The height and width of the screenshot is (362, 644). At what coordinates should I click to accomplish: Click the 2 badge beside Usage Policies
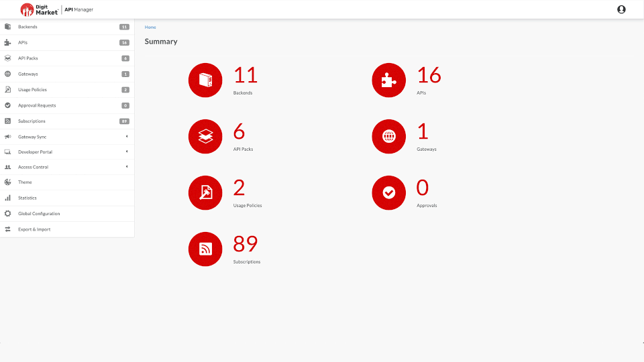[x=125, y=89]
